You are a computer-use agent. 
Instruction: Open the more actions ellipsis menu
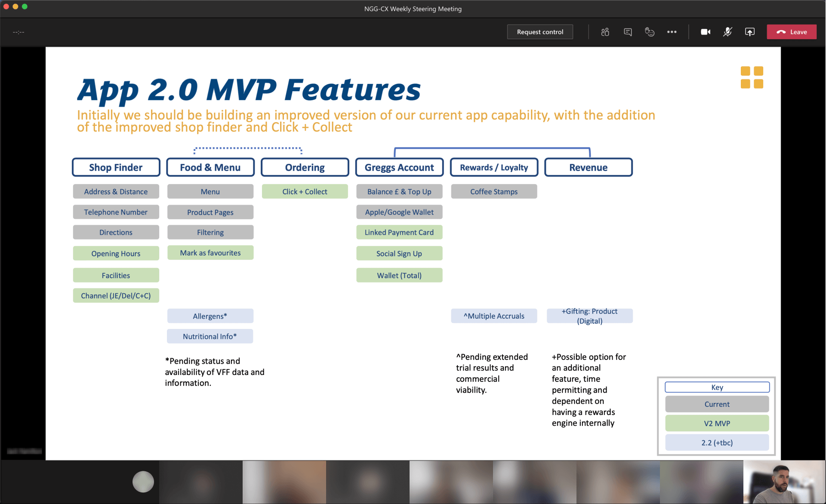tap(672, 32)
